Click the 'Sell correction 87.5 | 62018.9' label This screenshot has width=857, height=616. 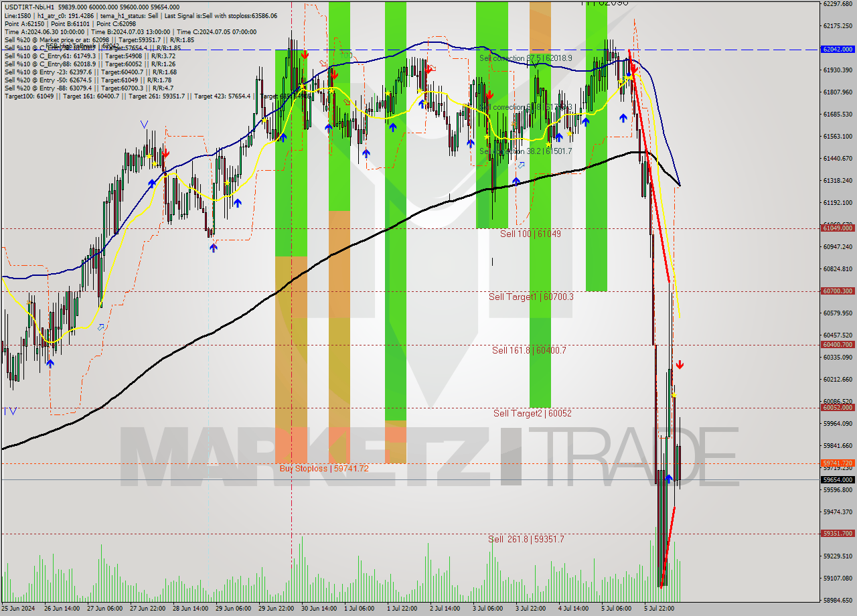[x=526, y=58]
